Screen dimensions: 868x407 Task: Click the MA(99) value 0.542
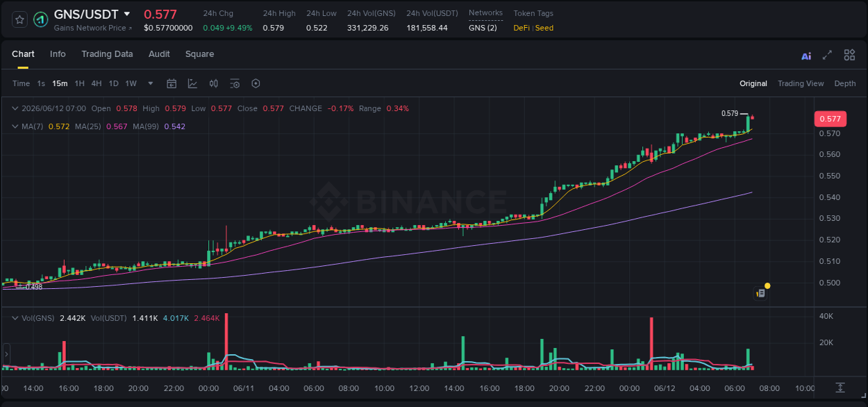point(174,126)
